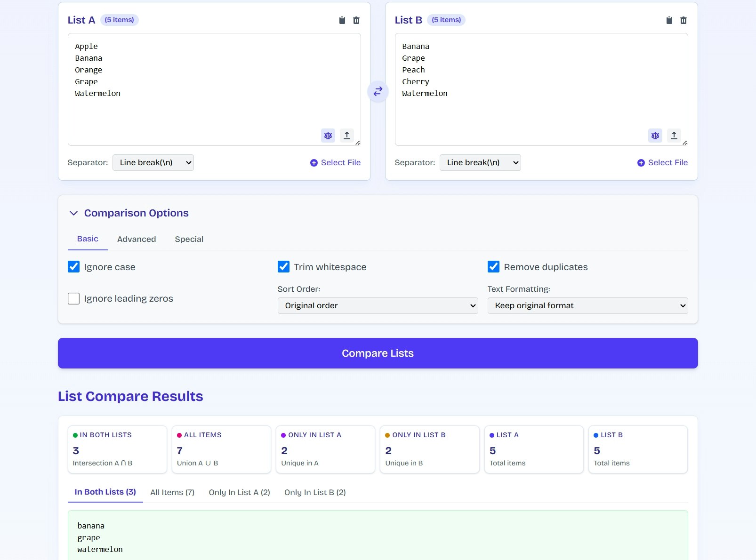Click 'banana' in the results box
The height and width of the screenshot is (560, 756).
pos(91,526)
